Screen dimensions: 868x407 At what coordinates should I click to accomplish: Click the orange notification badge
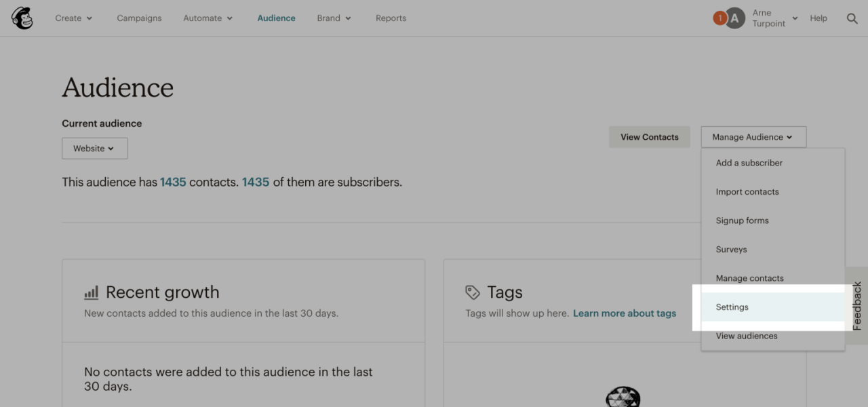719,18
